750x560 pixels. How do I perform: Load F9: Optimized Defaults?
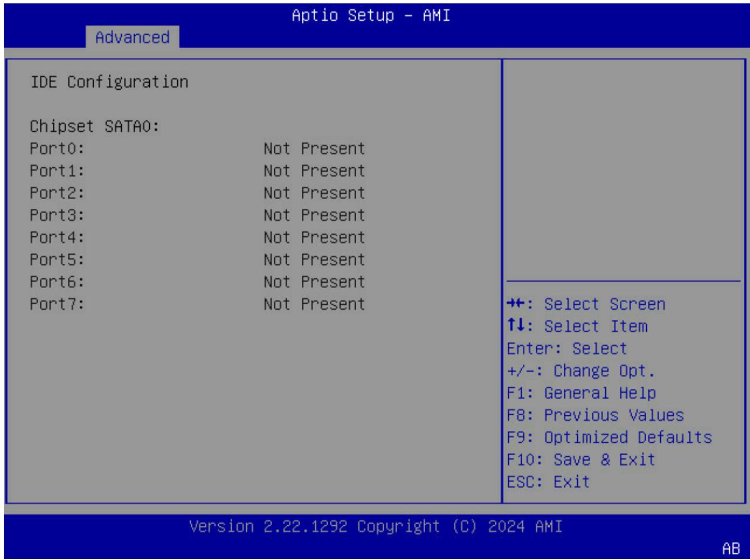[x=609, y=437]
